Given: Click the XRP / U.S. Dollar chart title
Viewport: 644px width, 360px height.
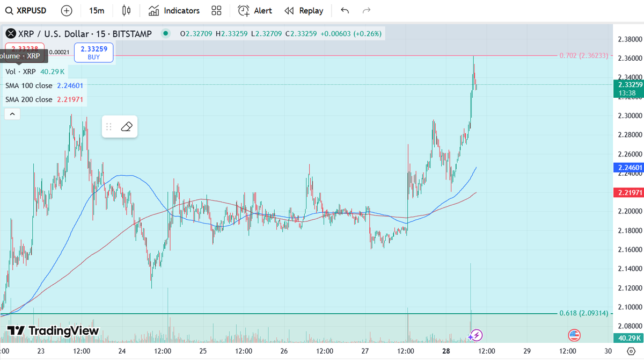Looking at the screenshot, I should [x=85, y=34].
